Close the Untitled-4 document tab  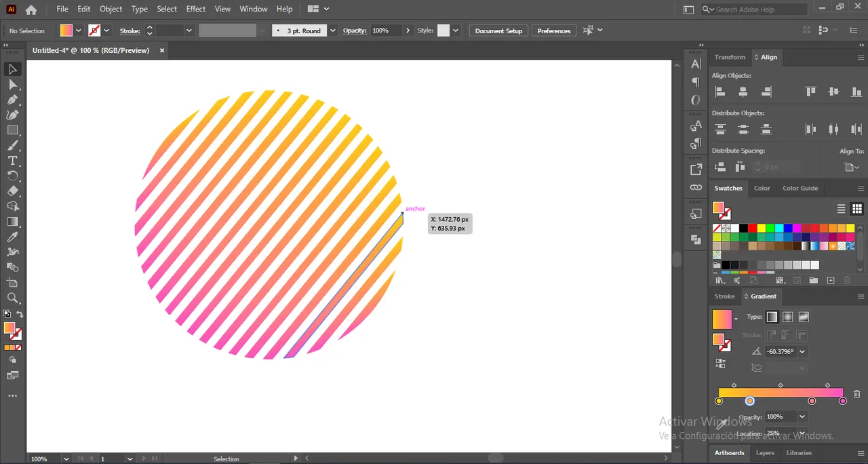(162, 50)
